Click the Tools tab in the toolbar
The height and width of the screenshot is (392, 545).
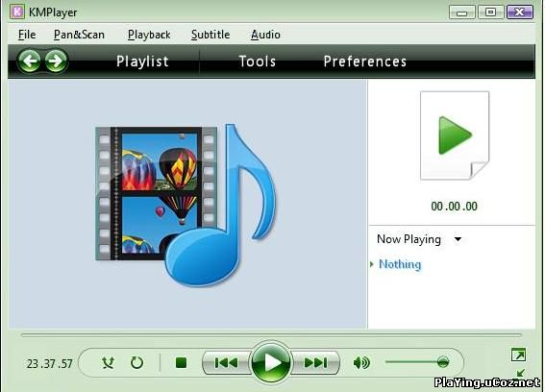pos(258,61)
